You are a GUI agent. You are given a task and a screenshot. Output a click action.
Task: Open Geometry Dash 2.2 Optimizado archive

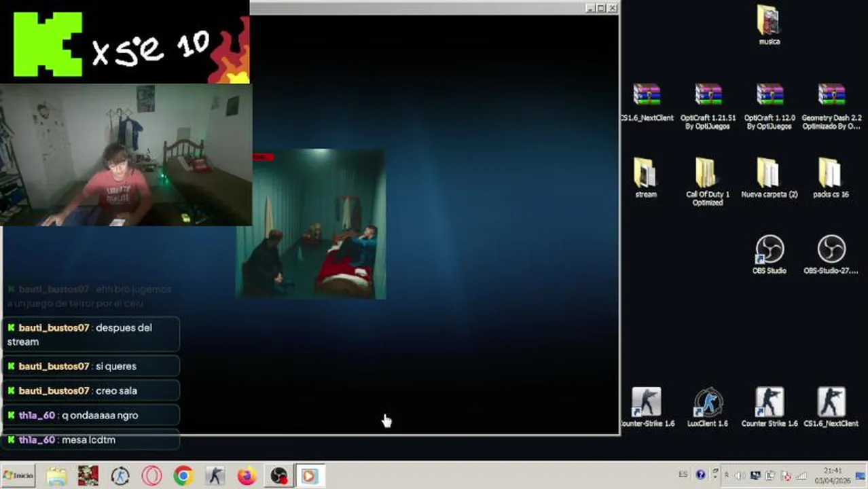point(831,106)
